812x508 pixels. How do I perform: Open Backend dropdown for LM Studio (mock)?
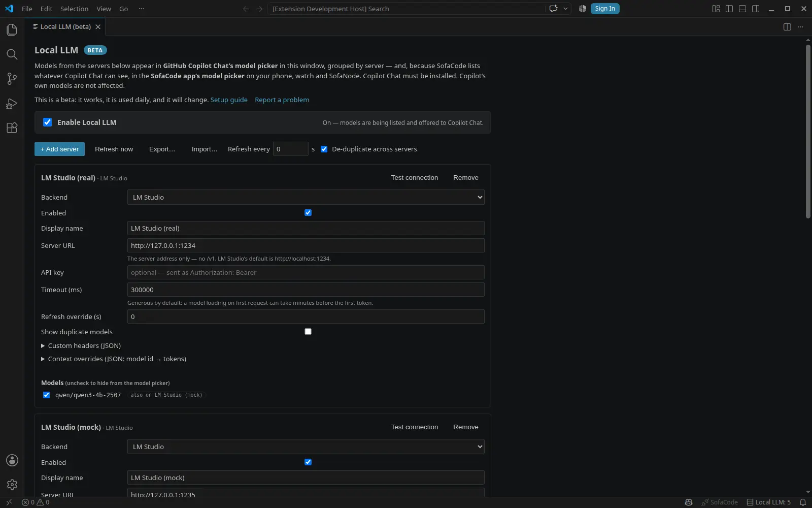306,447
